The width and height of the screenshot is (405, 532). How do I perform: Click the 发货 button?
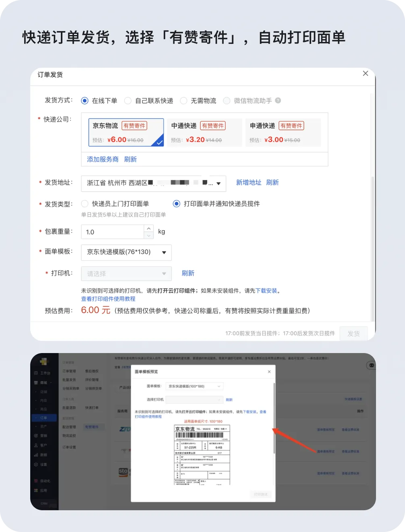[353, 333]
